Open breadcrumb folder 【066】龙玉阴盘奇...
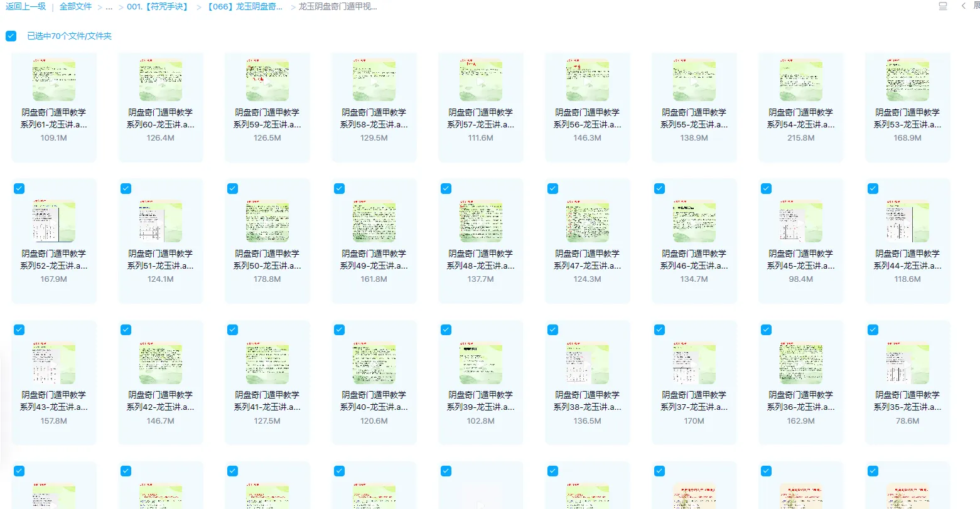The width and height of the screenshot is (980, 509). point(244,6)
